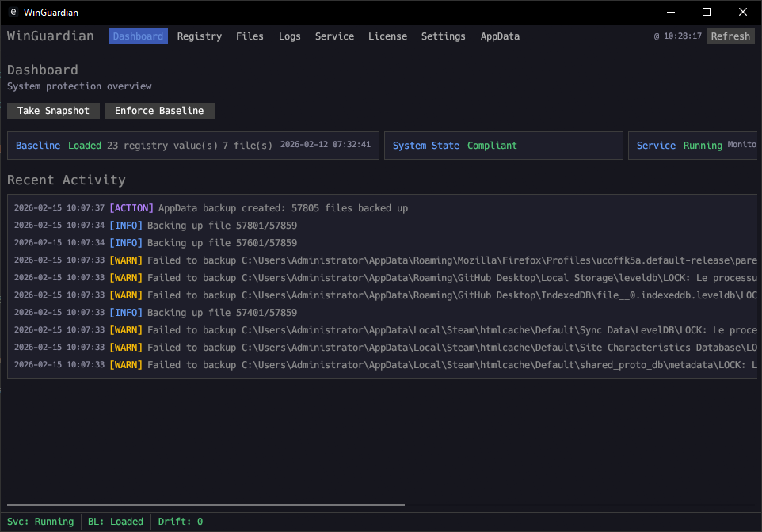This screenshot has width=762, height=532.
Task: Navigate to the Settings tab
Action: point(443,36)
